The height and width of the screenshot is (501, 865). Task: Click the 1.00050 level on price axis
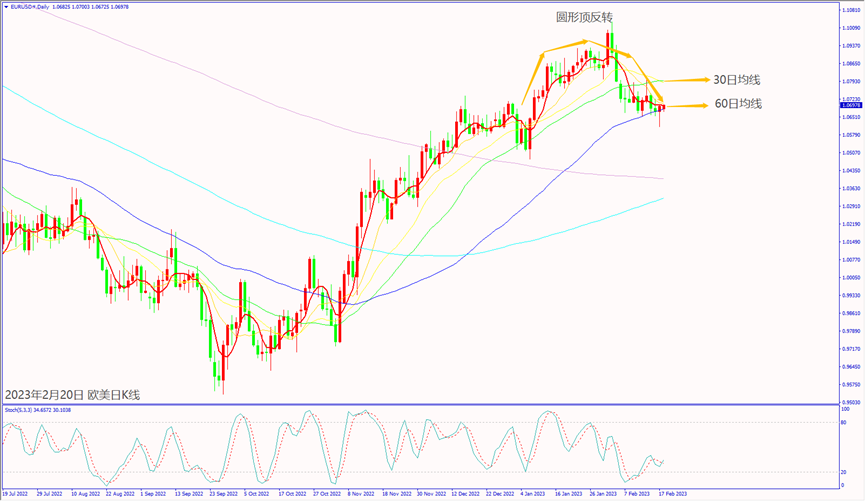click(851, 277)
